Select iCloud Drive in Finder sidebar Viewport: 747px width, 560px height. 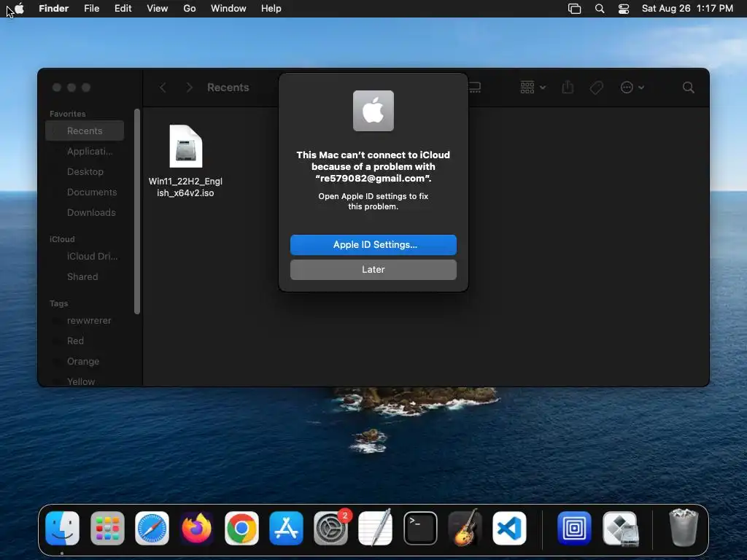85,256
